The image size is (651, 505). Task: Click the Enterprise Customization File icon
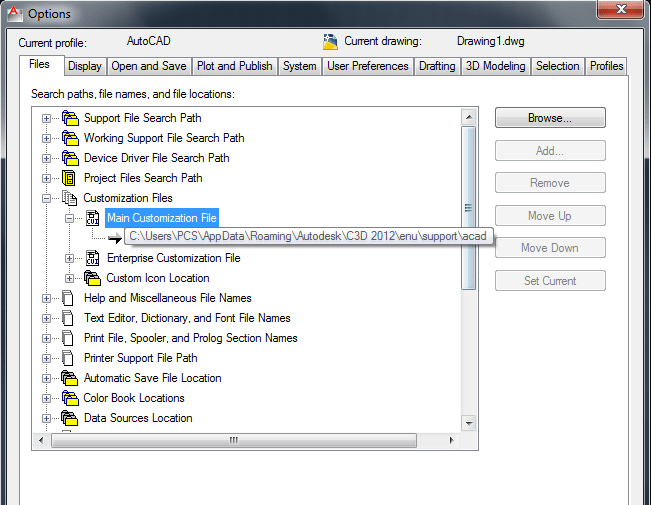(92, 258)
